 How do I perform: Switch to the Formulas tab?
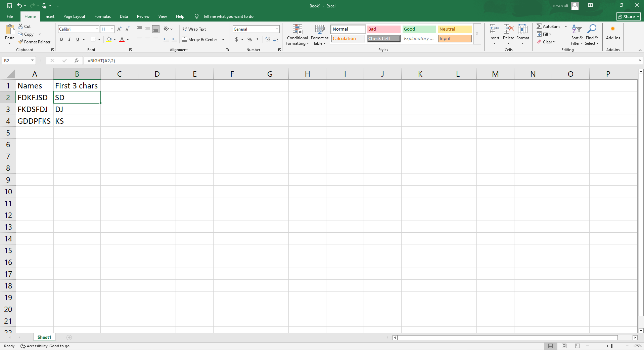(x=102, y=16)
